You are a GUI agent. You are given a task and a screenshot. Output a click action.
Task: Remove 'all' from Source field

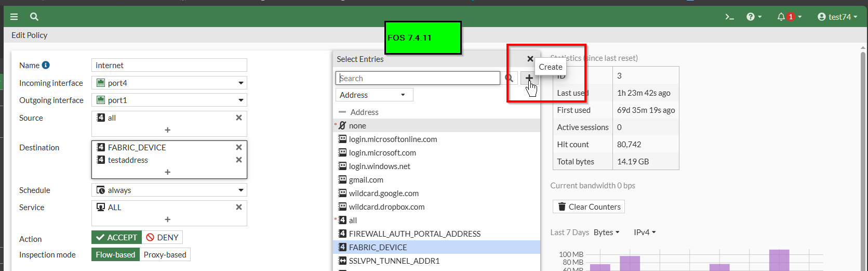[239, 118]
